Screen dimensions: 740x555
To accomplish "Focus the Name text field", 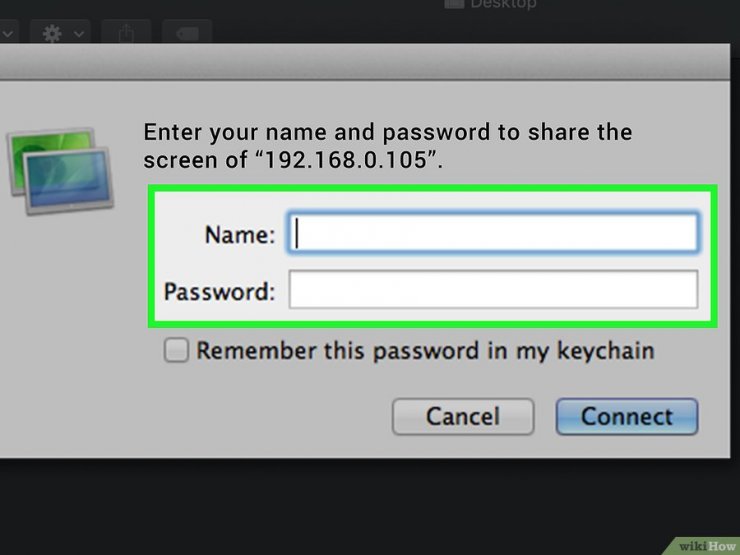I will point(493,234).
